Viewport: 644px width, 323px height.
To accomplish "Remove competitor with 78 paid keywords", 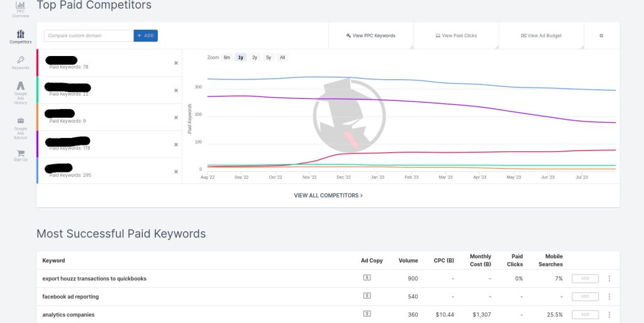I will coord(175,63).
